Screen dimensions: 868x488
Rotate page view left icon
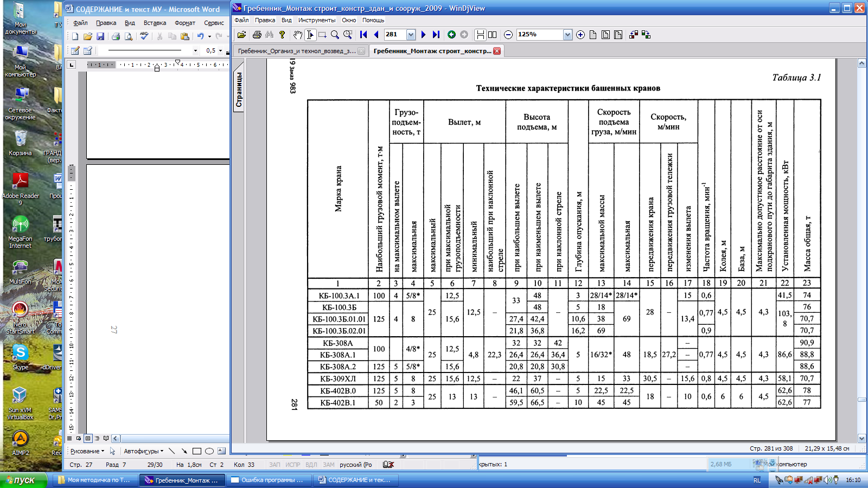click(x=634, y=35)
